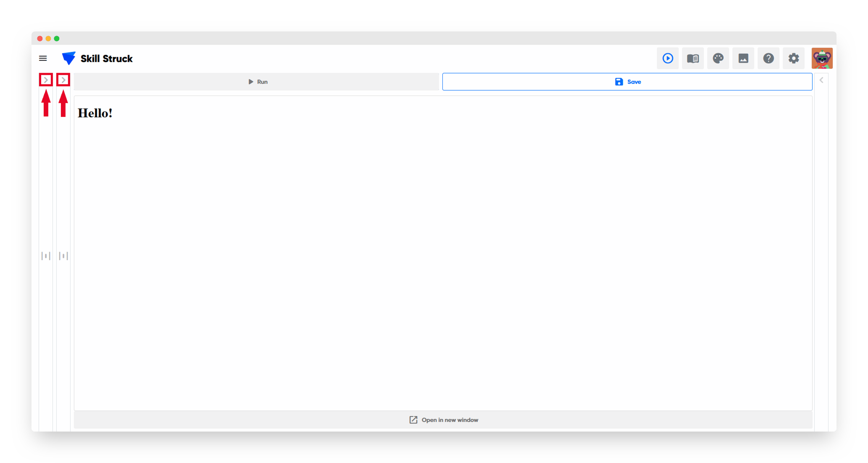The width and height of the screenshot is (868, 463).
Task: Run the code
Action: point(257,82)
